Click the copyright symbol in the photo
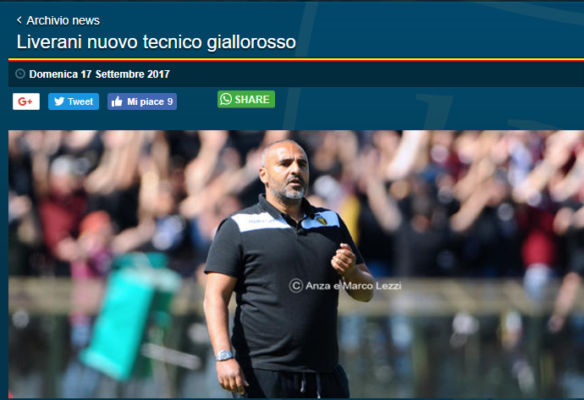 point(296,286)
